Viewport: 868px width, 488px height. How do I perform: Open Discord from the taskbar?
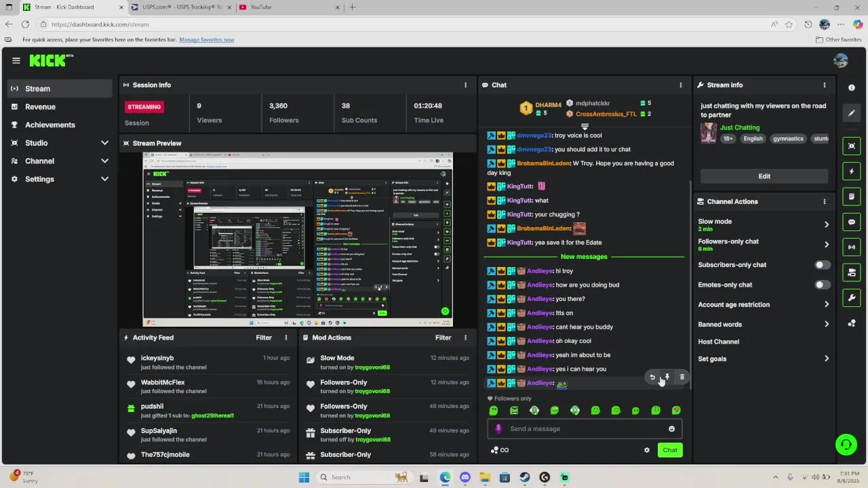(465, 477)
